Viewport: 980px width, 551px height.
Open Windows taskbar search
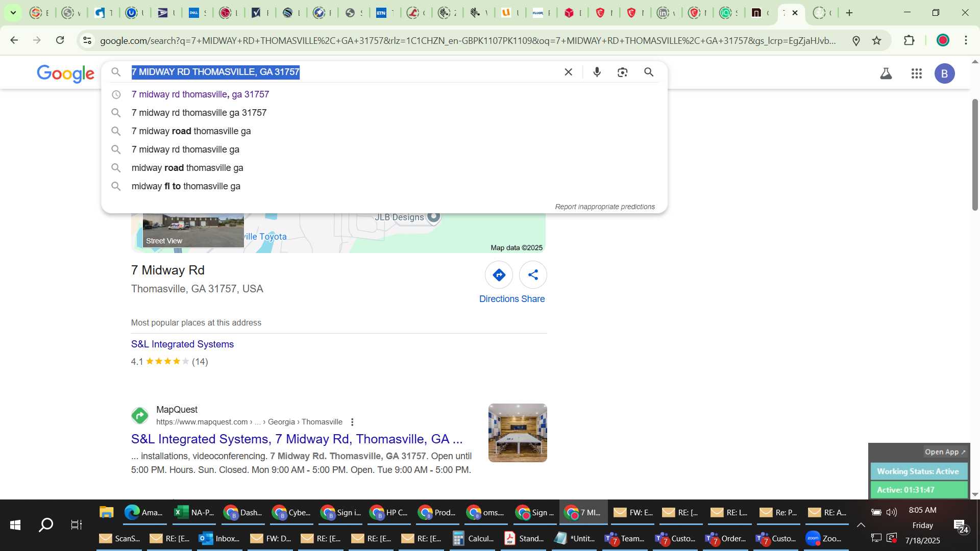coord(46,525)
